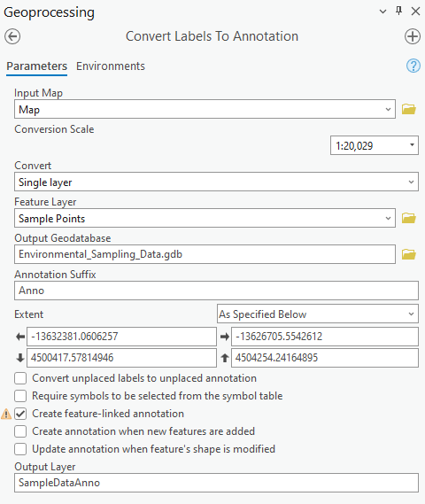Click the Output Layer field SampleDataAnno
This screenshot has width=425, height=504.
216,483
